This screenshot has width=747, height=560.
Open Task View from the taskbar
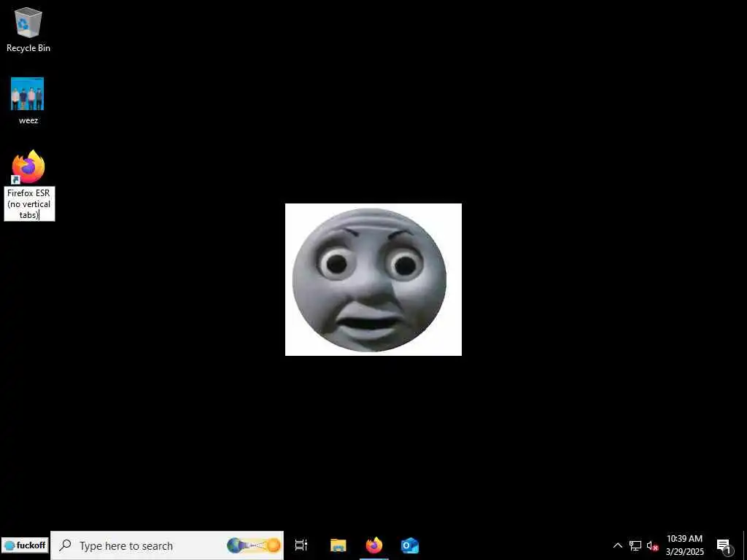pyautogui.click(x=301, y=545)
